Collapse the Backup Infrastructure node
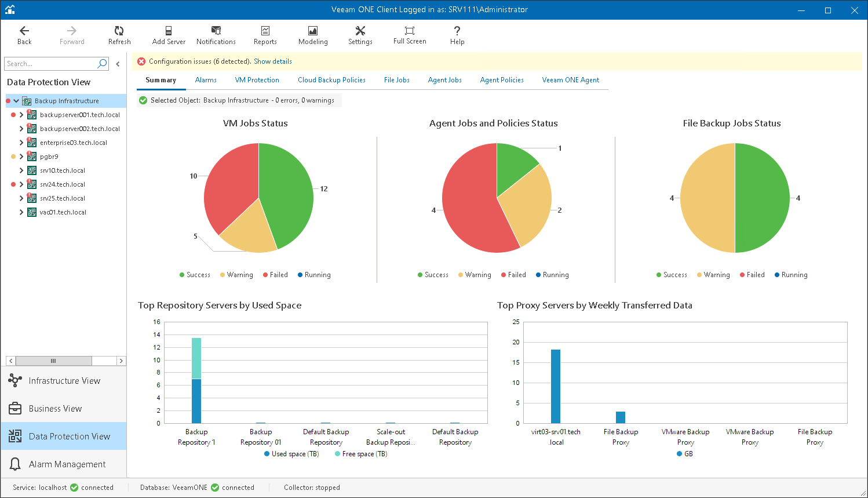 point(16,101)
